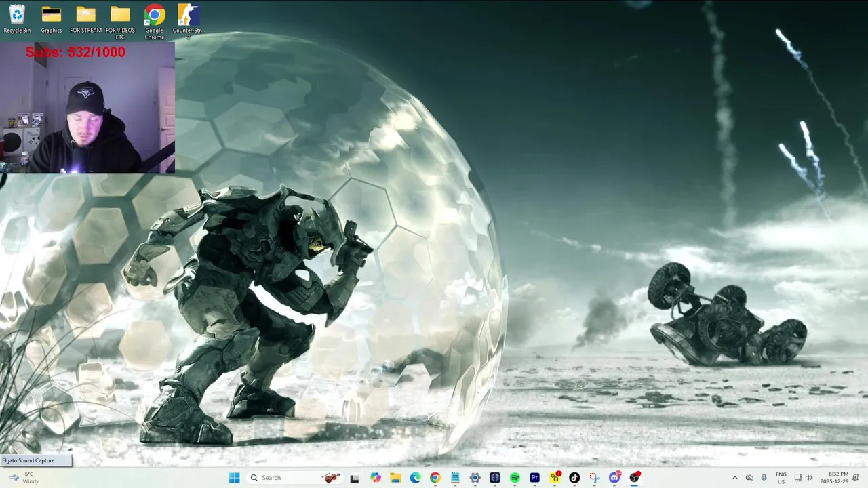Open Google Chrome from the taskbar
868x488 pixels.
tap(435, 478)
